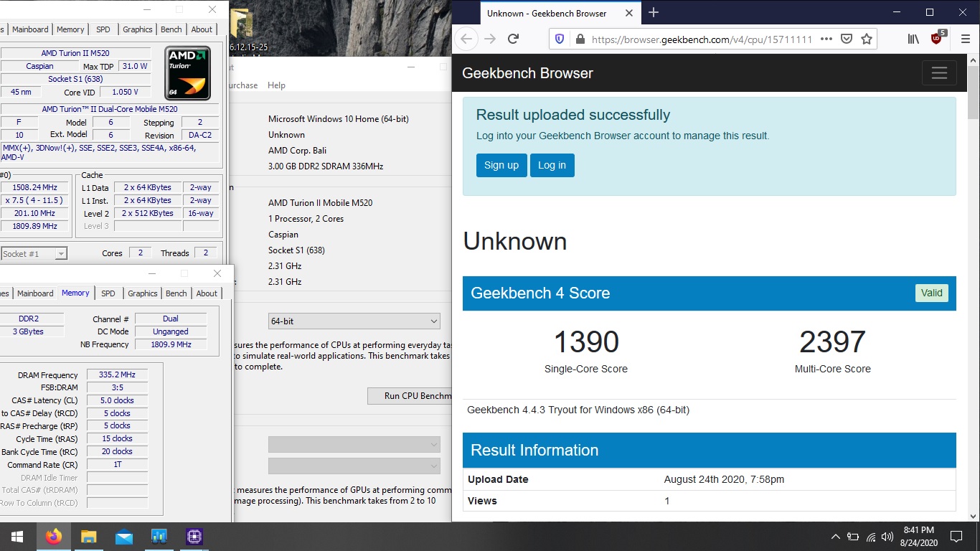The height and width of the screenshot is (551, 980).
Task: Select Mainboard tab in lower CPU-Z window
Action: [35, 293]
